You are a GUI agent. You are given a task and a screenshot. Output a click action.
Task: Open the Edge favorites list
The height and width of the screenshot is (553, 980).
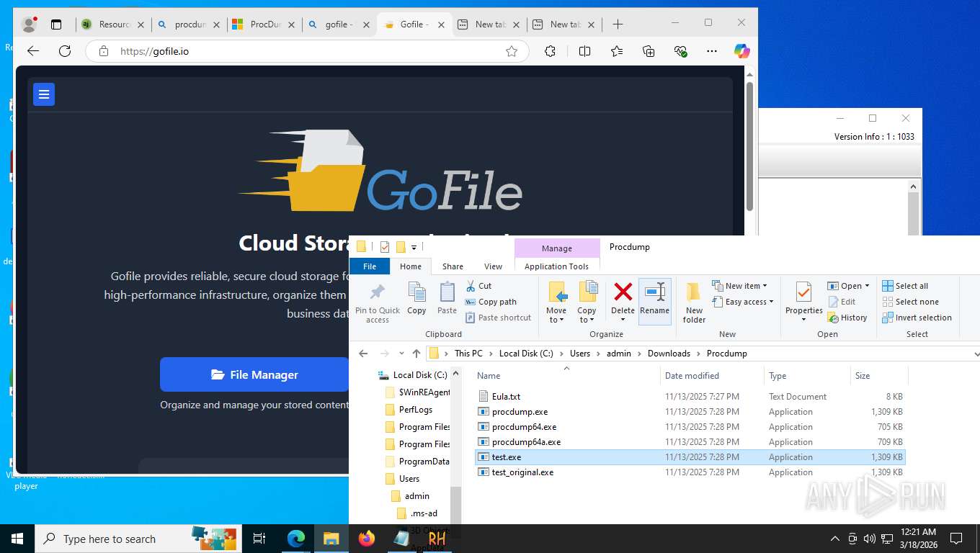617,51
